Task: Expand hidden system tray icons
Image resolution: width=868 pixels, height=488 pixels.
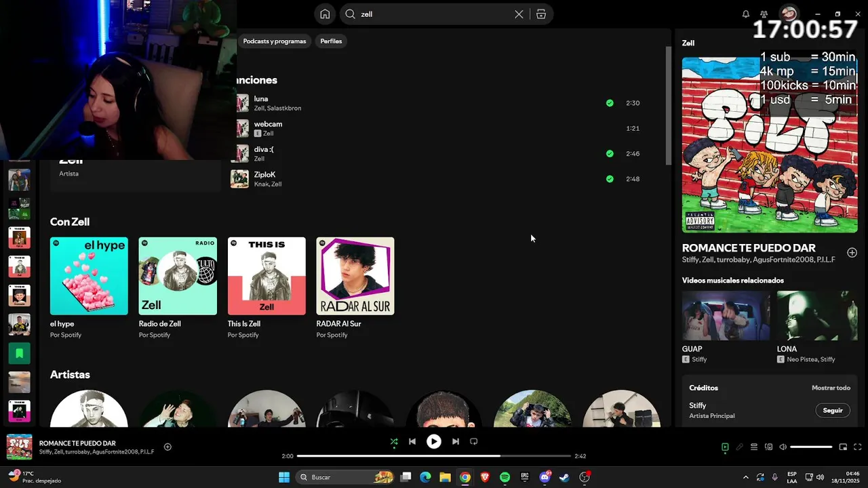Action: point(746,477)
